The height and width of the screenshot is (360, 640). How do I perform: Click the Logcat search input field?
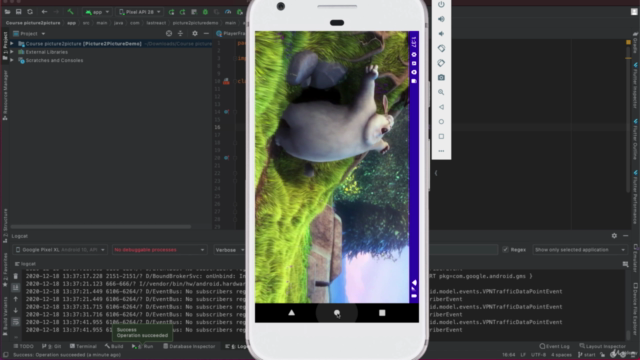pyautogui.click(x=463, y=250)
